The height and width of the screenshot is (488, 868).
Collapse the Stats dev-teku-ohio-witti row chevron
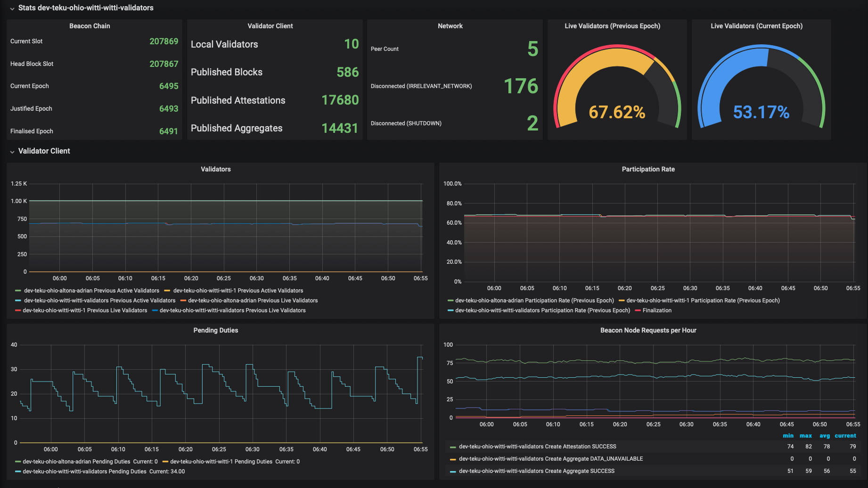pos(12,8)
